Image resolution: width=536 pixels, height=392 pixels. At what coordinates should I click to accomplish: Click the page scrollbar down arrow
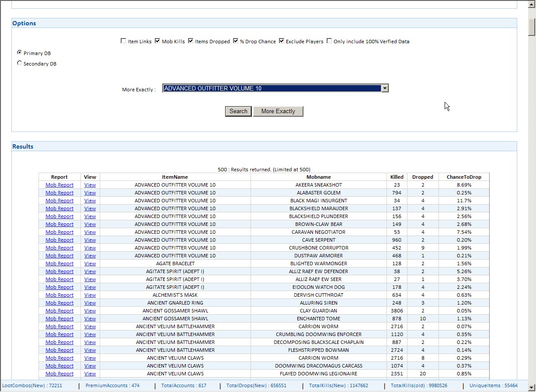tap(532, 387)
